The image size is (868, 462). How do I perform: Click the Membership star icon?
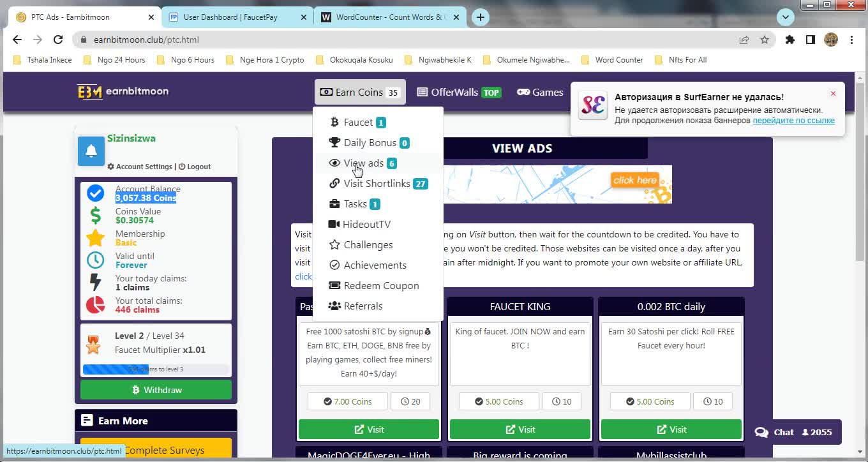(95, 238)
